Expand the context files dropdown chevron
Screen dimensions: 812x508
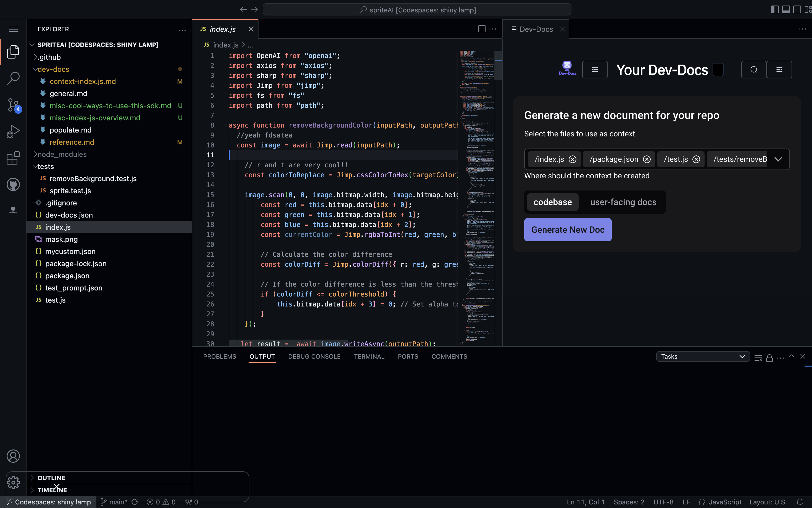(x=778, y=159)
